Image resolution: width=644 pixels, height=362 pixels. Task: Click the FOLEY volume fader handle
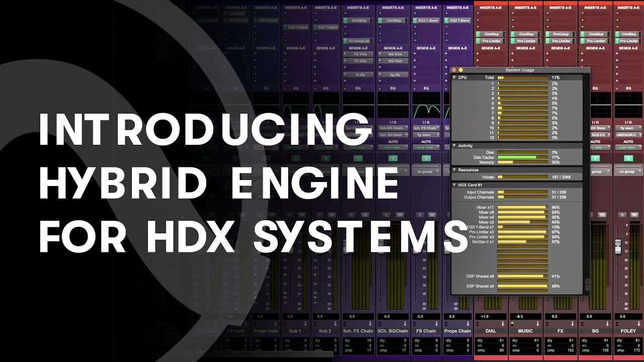point(618,247)
